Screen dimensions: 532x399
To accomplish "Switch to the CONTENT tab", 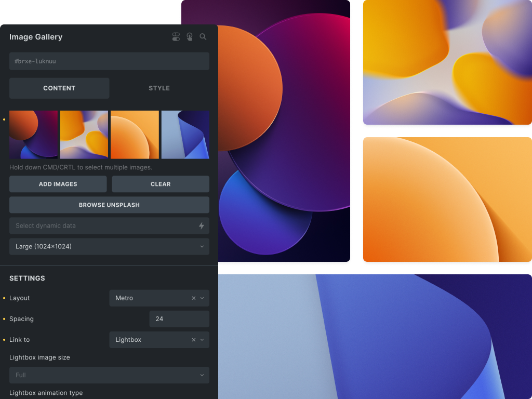I will click(x=59, y=88).
